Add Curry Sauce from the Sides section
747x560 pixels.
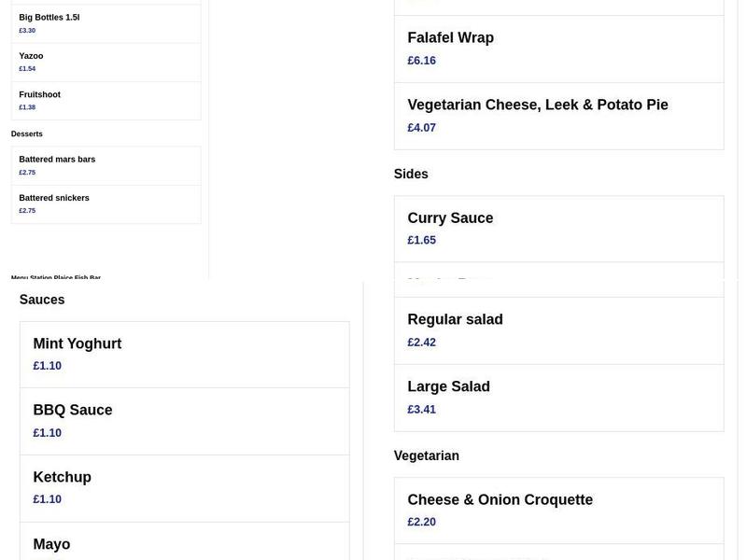pyautogui.click(x=450, y=217)
